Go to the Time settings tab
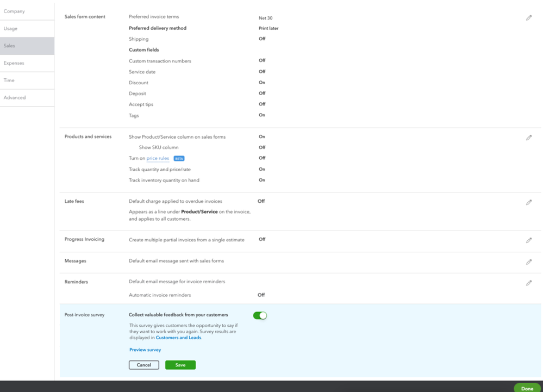The height and width of the screenshot is (392, 543). click(x=9, y=80)
